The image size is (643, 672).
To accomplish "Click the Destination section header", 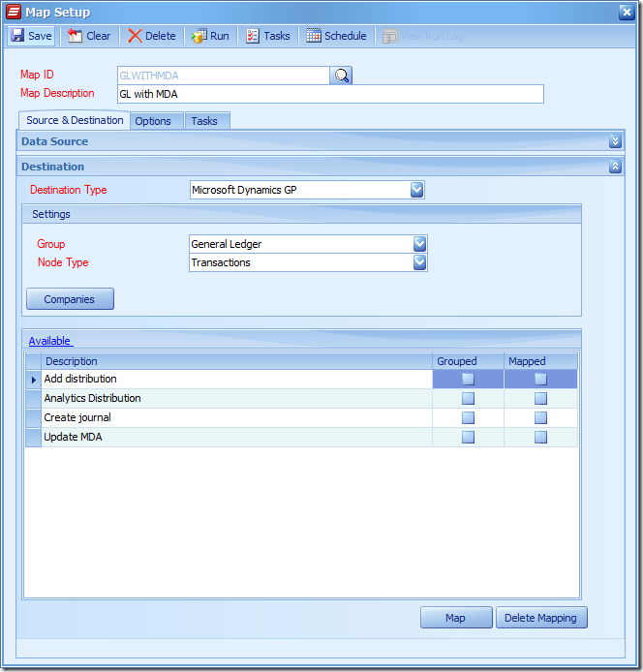I will tap(321, 167).
